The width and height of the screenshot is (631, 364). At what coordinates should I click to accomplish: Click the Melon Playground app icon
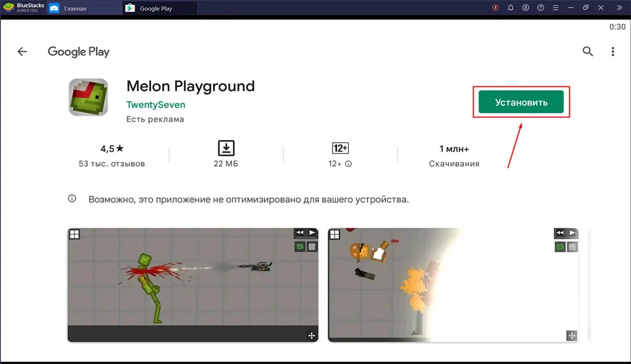(88, 98)
